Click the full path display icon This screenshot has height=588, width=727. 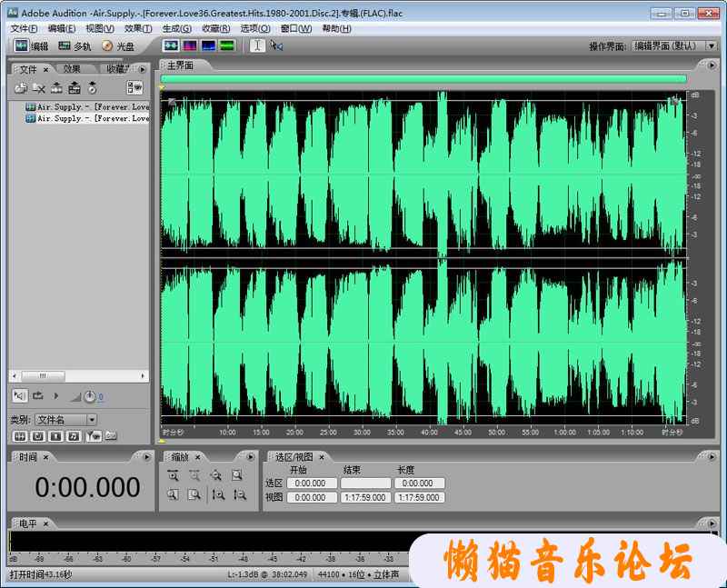(x=111, y=436)
